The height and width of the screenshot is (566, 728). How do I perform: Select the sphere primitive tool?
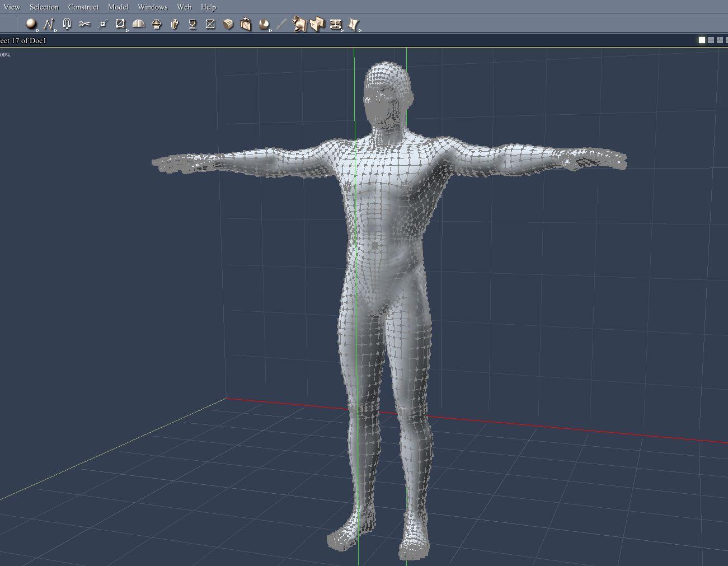pyautogui.click(x=31, y=24)
